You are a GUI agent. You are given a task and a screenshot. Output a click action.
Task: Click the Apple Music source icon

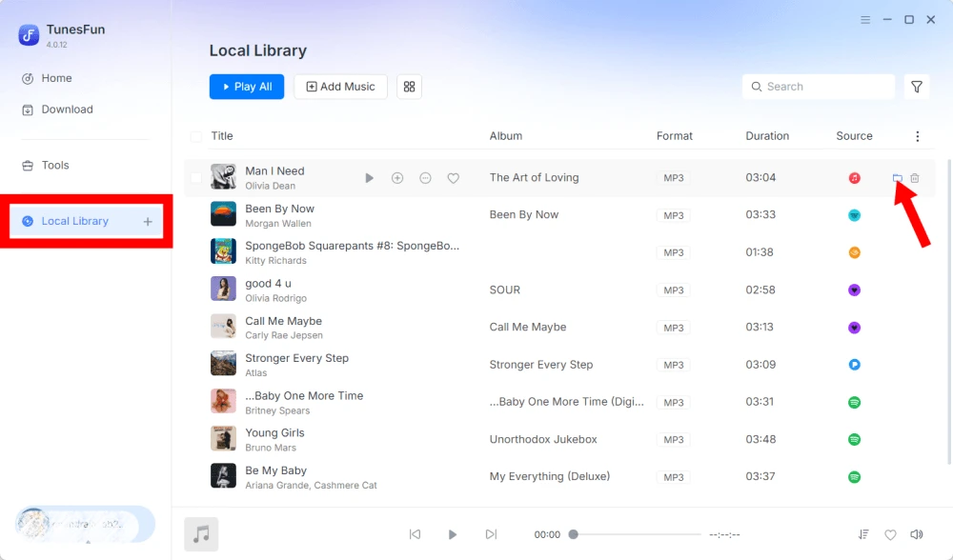coord(855,178)
